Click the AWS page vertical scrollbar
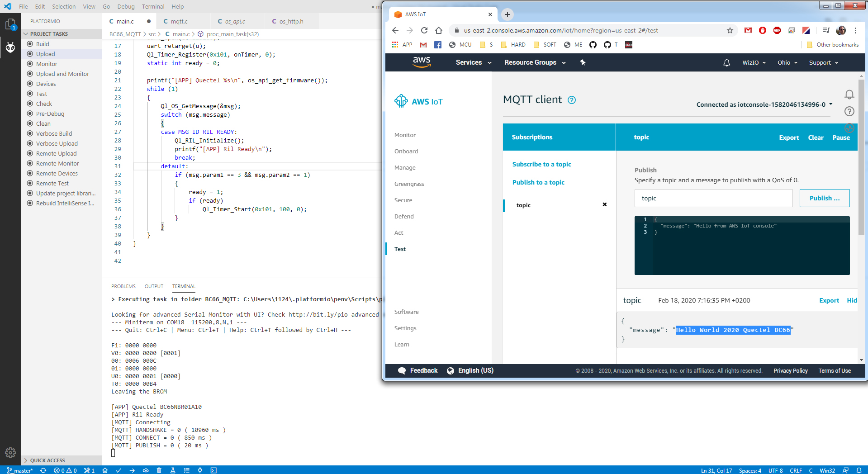This screenshot has height=474, width=868. 861,157
